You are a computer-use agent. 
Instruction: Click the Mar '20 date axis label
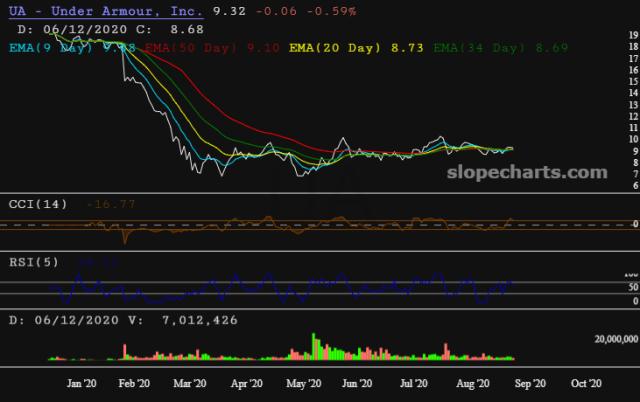pos(190,382)
